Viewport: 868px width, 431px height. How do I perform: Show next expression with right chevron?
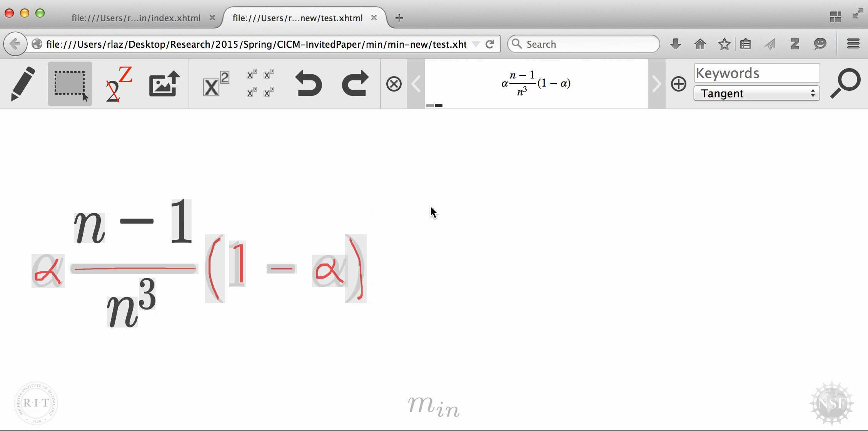pyautogui.click(x=656, y=84)
